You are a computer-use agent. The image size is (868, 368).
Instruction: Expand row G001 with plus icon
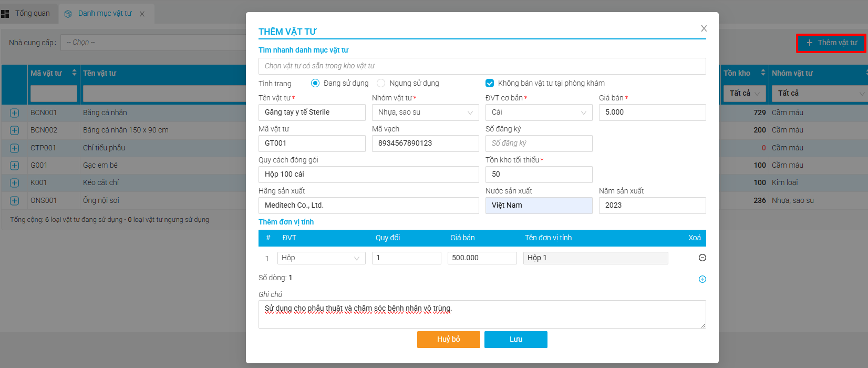(x=14, y=166)
